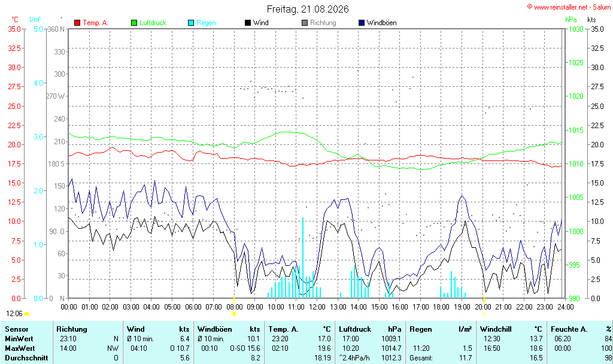The height and width of the screenshot is (364, 613).
Task: Click the 19:00 time axis label
Action: tap(462, 307)
